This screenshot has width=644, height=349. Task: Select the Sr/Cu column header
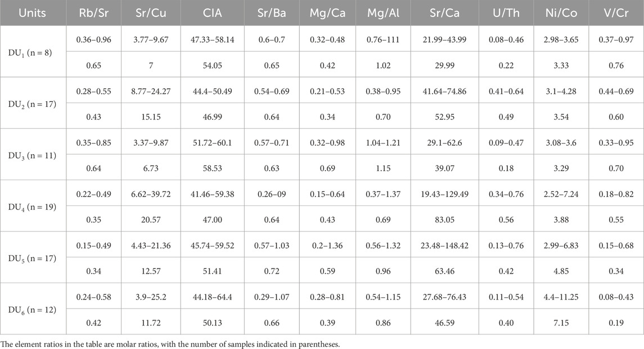click(151, 13)
